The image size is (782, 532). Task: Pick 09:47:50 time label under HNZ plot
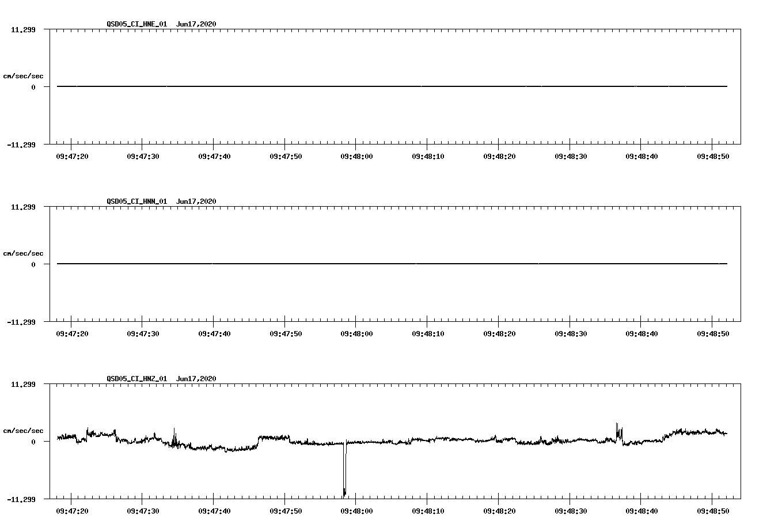[x=286, y=511]
